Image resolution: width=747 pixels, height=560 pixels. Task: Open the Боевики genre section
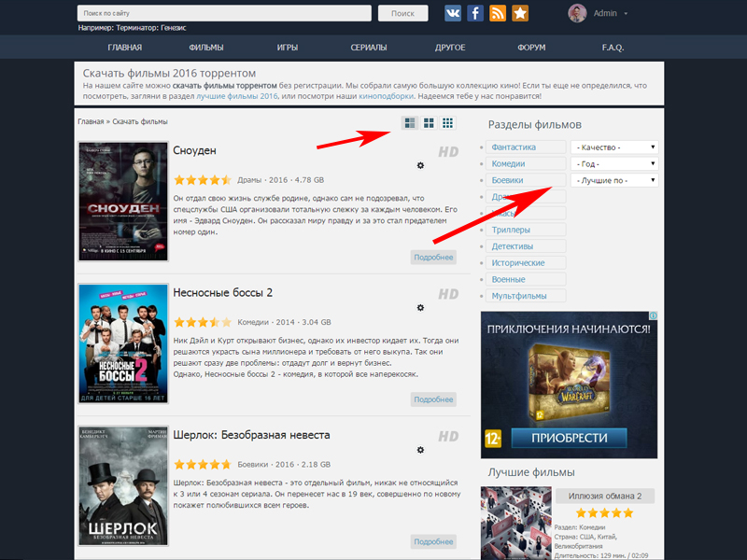[526, 180]
